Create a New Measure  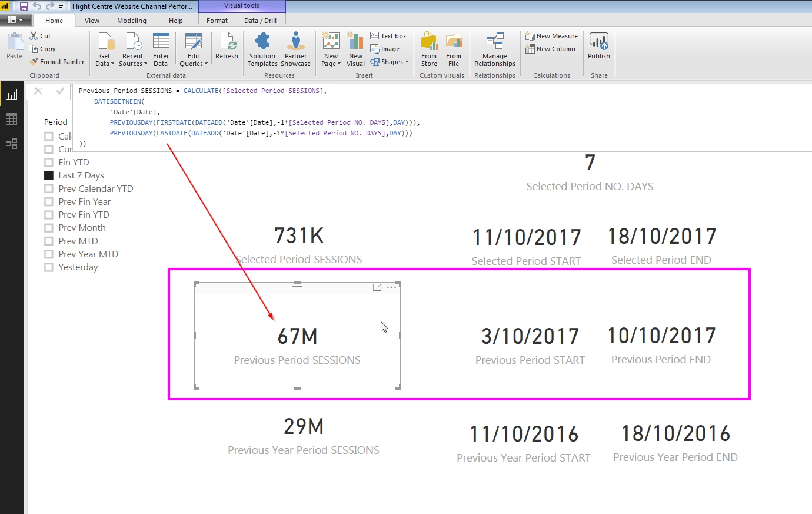tap(551, 36)
